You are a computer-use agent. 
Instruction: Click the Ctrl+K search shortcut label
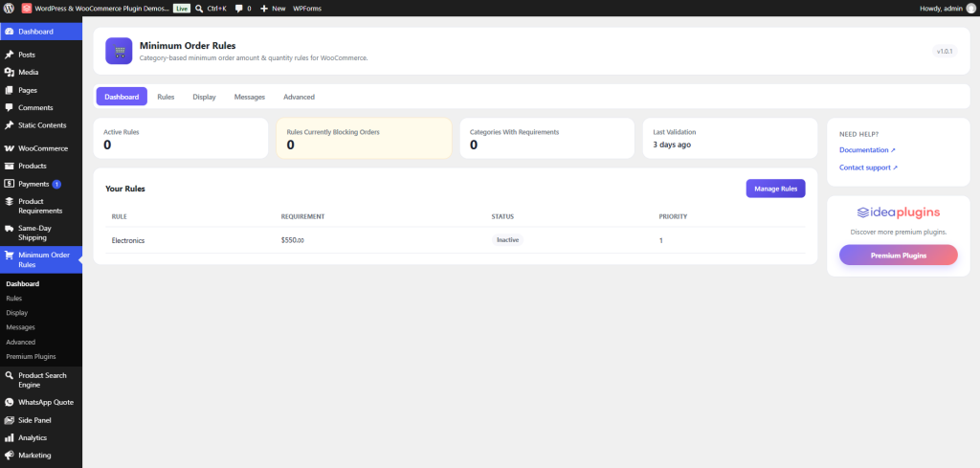pyautogui.click(x=216, y=9)
